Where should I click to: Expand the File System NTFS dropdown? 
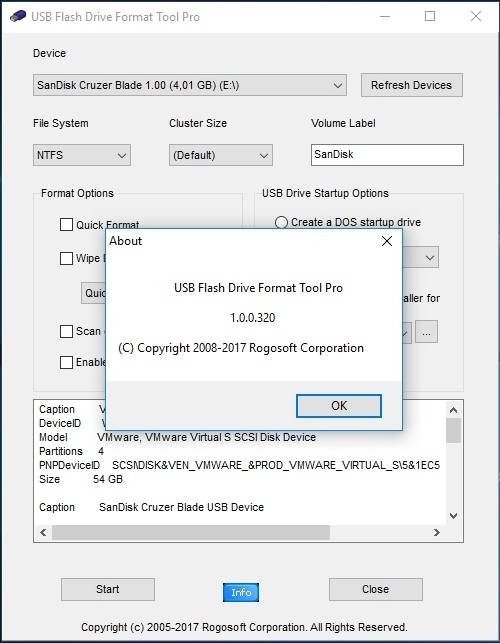tap(82, 155)
